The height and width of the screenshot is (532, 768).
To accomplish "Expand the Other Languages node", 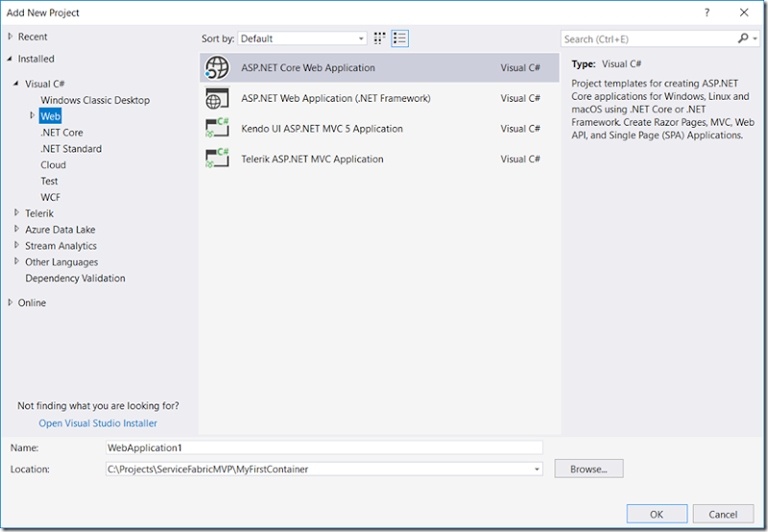I will coord(16,261).
